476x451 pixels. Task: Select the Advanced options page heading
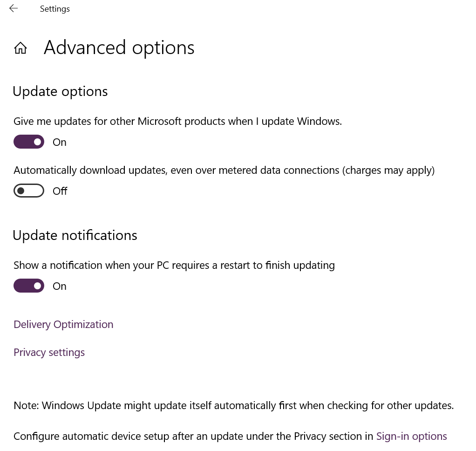[119, 48]
